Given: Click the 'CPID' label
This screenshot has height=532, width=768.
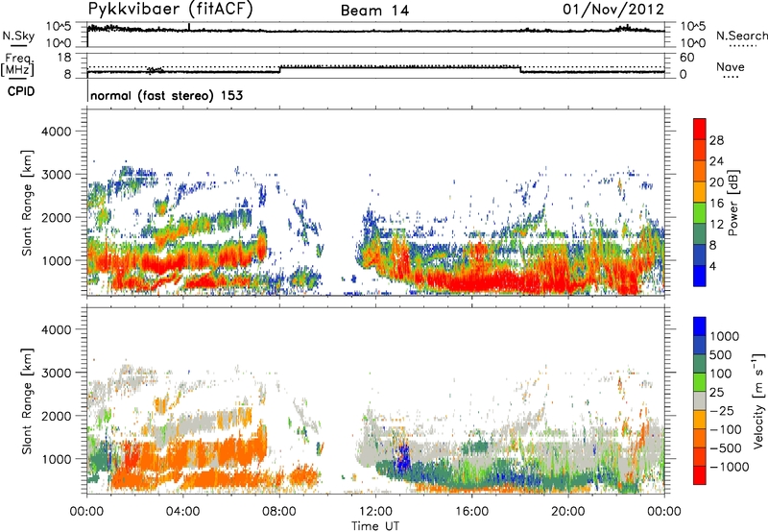Looking at the screenshot, I should coord(21,91).
